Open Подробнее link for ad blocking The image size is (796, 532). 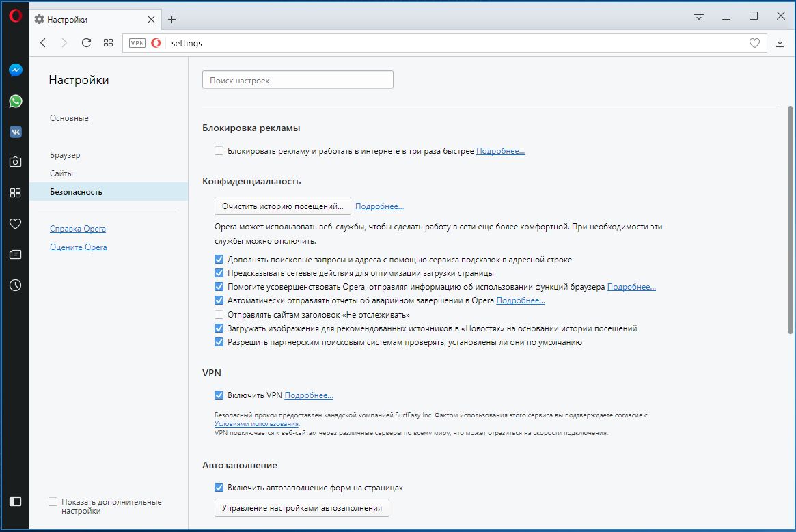[501, 151]
